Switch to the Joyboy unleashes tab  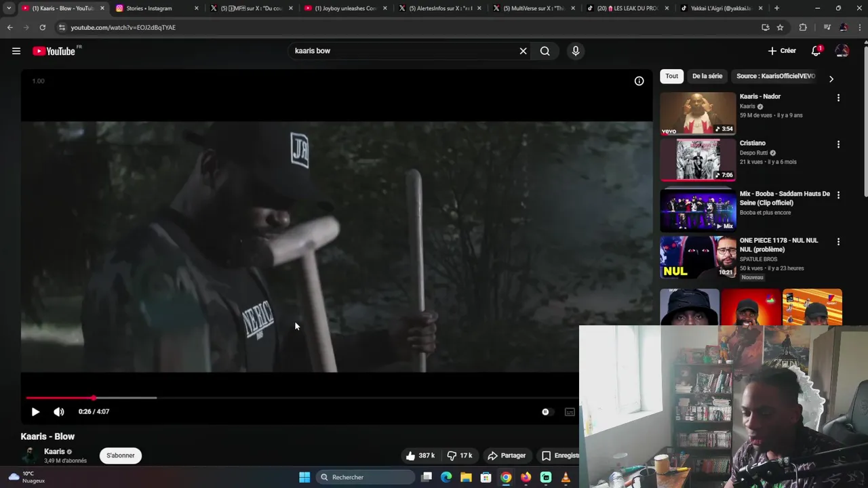click(346, 8)
